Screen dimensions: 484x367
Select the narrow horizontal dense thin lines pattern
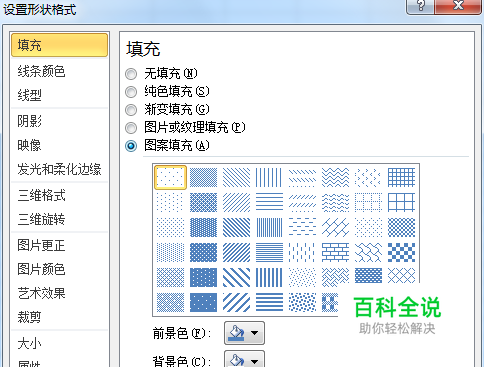(x=269, y=252)
